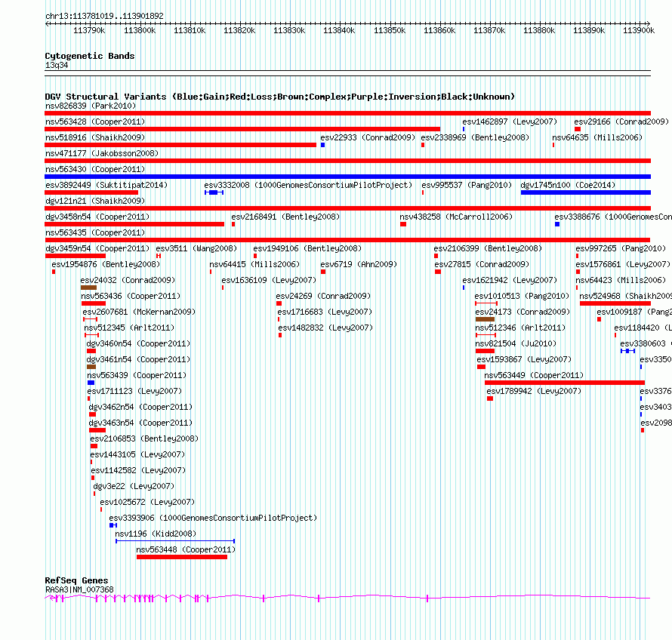
Task: Click the blue dgv1745n100 (Coe2014) gain bar
Action: (586, 192)
